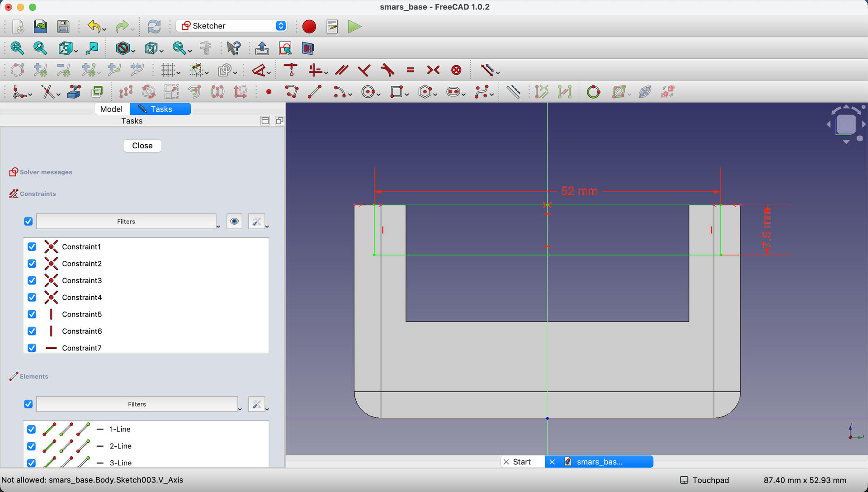Select the Create polyline tool
Image resolution: width=868 pixels, height=492 pixels.
click(x=292, y=92)
